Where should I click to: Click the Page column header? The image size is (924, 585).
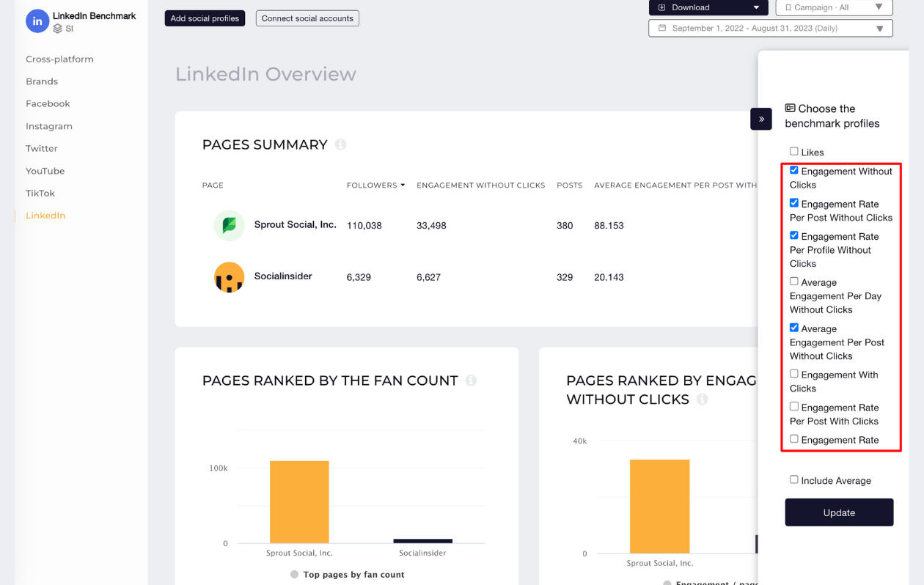213,185
